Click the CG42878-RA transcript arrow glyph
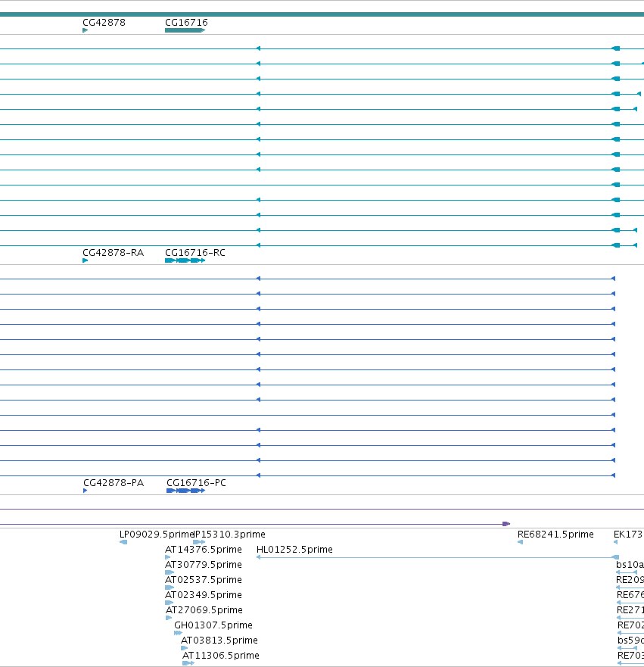This screenshot has width=644, height=667. pyautogui.click(x=85, y=260)
